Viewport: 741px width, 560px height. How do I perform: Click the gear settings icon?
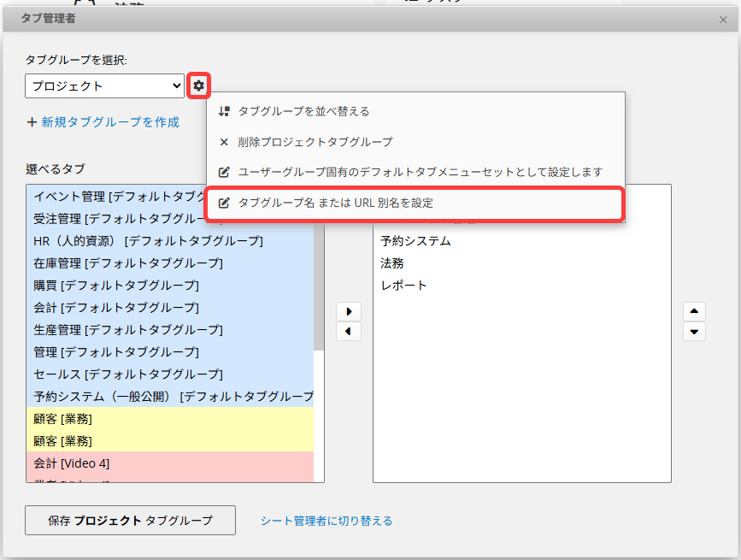[x=198, y=85]
